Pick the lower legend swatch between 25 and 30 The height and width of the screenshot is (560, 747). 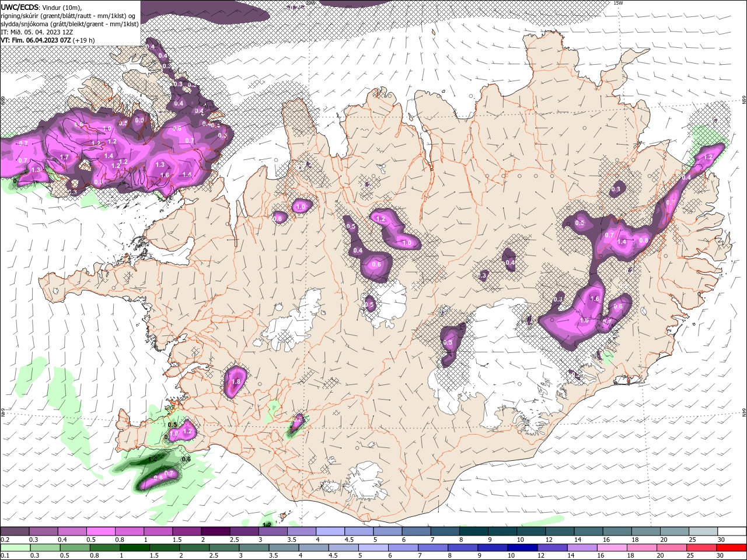coord(700,548)
